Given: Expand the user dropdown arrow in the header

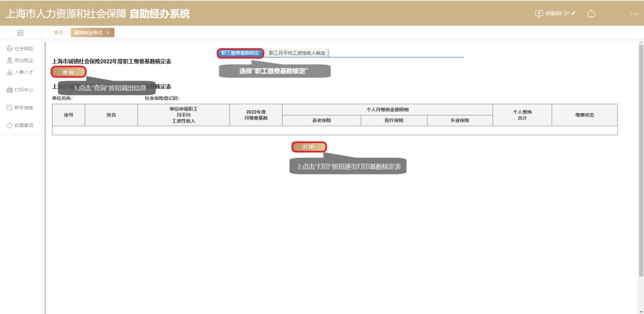Looking at the screenshot, I should [634, 14].
